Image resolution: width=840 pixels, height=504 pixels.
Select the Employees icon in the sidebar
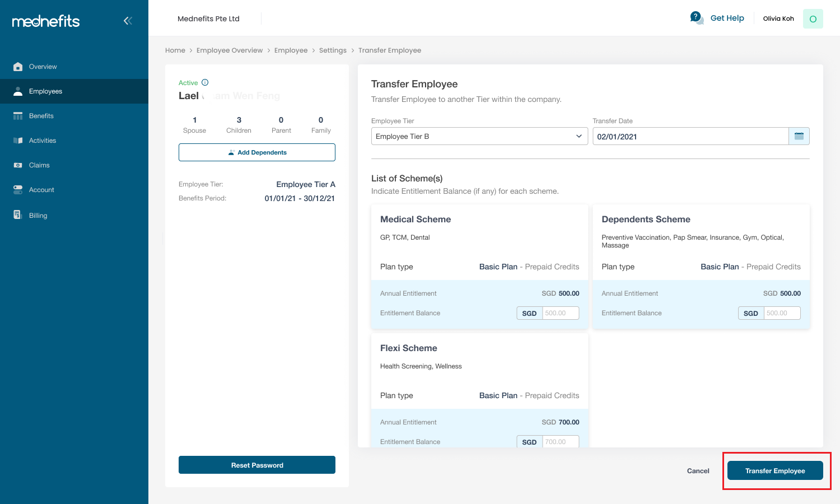(17, 91)
